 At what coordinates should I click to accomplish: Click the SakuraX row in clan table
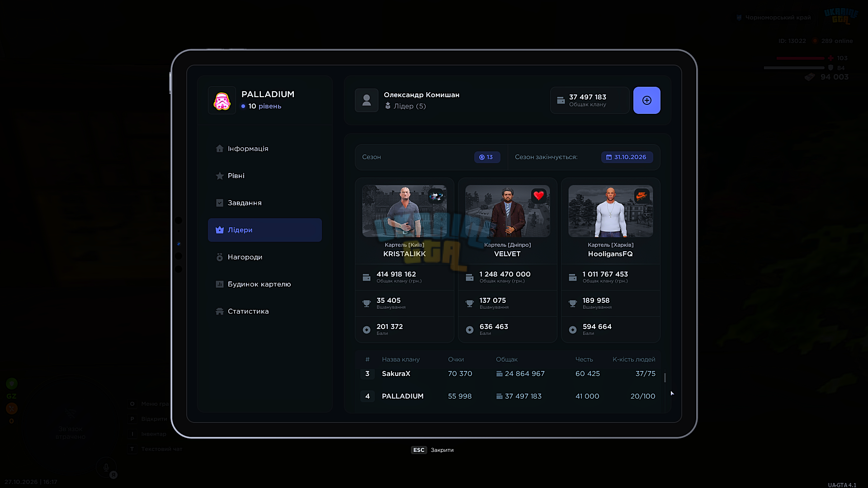tap(508, 374)
